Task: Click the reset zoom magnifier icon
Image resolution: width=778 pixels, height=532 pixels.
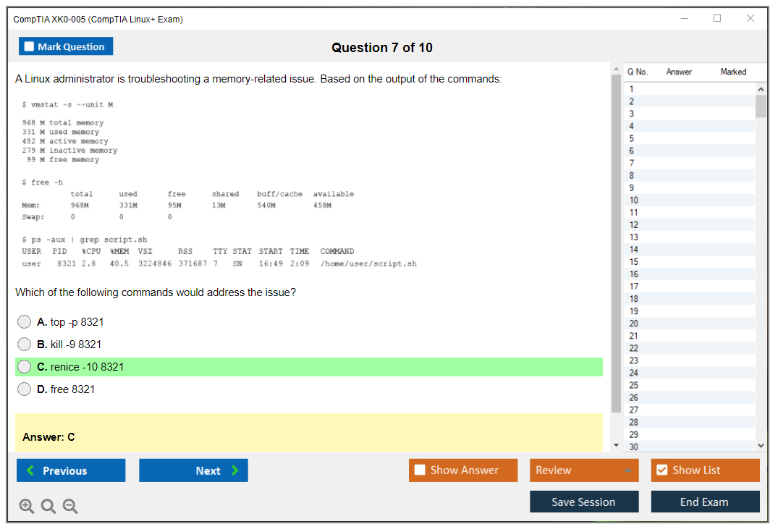Action: (48, 507)
